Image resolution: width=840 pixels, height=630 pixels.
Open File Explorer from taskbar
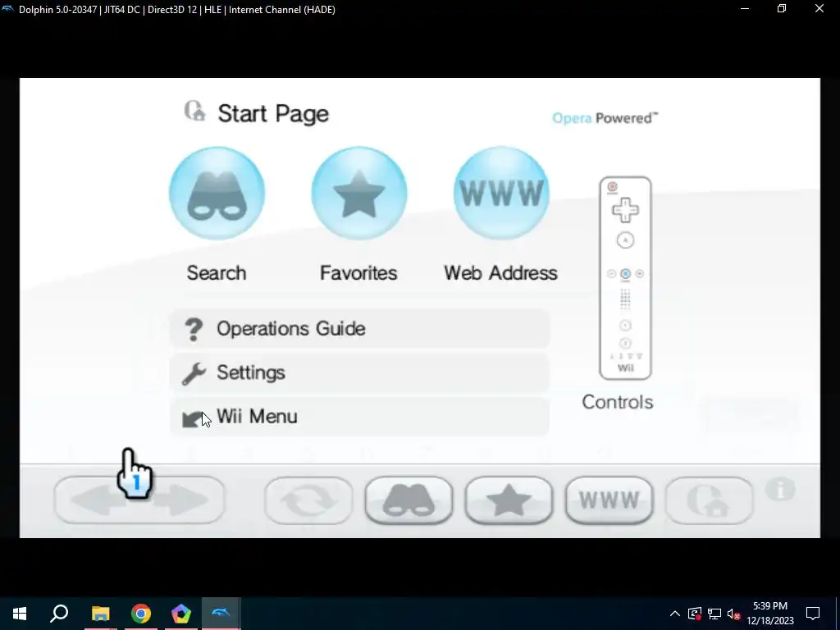(x=100, y=614)
